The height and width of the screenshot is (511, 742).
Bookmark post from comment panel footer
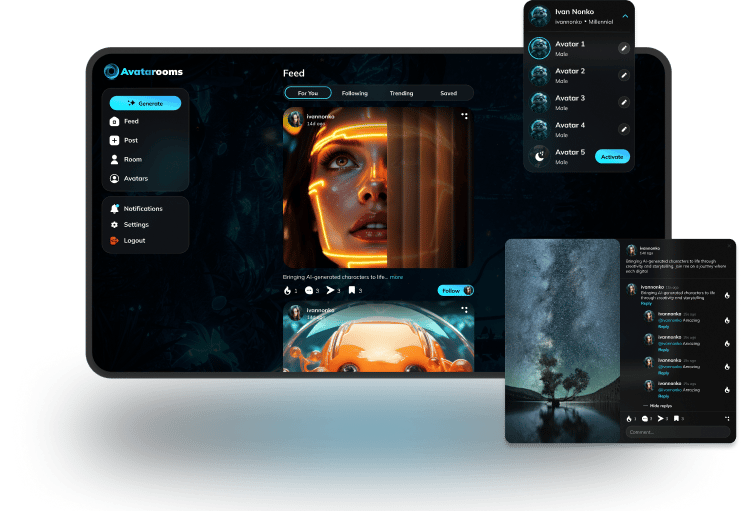(676, 419)
